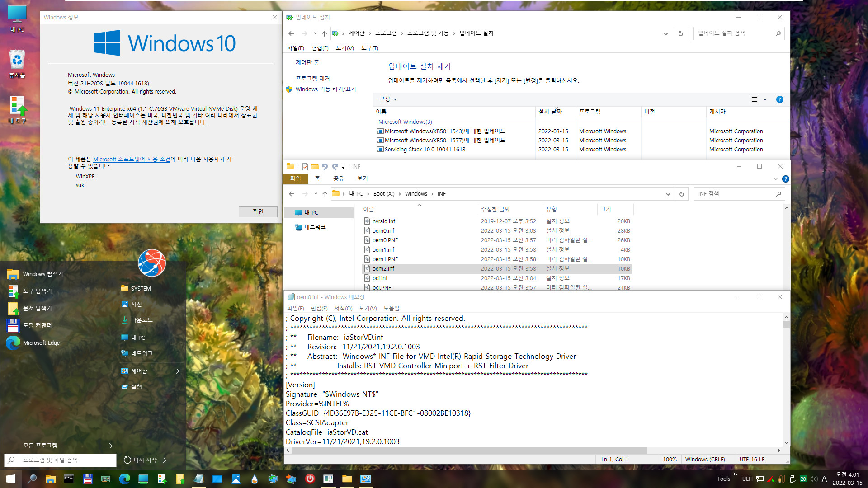Open the 서식(O) menu in Notepad
Viewport: 868px width, 488px height.
pos(343,308)
